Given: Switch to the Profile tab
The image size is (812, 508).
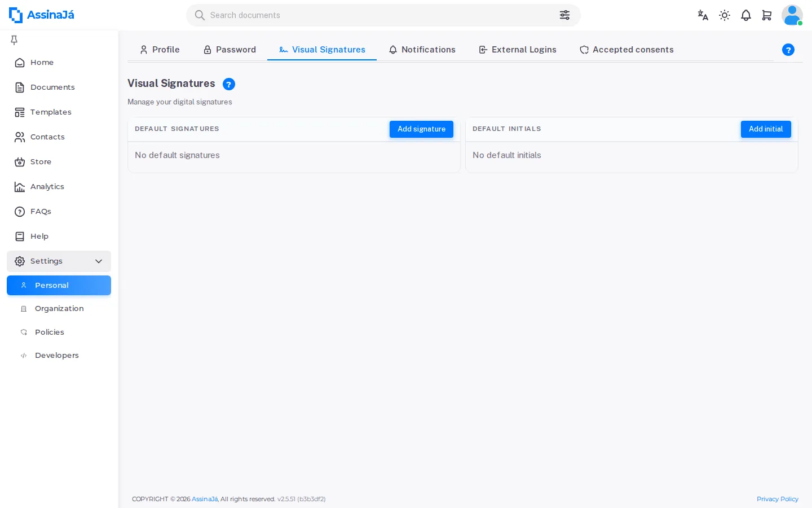Looking at the screenshot, I should coord(160,50).
